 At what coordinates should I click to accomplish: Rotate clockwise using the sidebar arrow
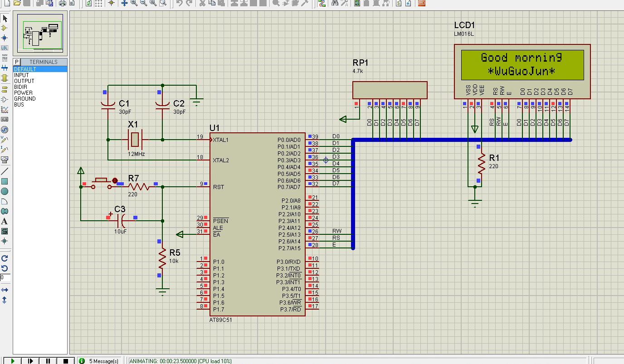click(5, 258)
